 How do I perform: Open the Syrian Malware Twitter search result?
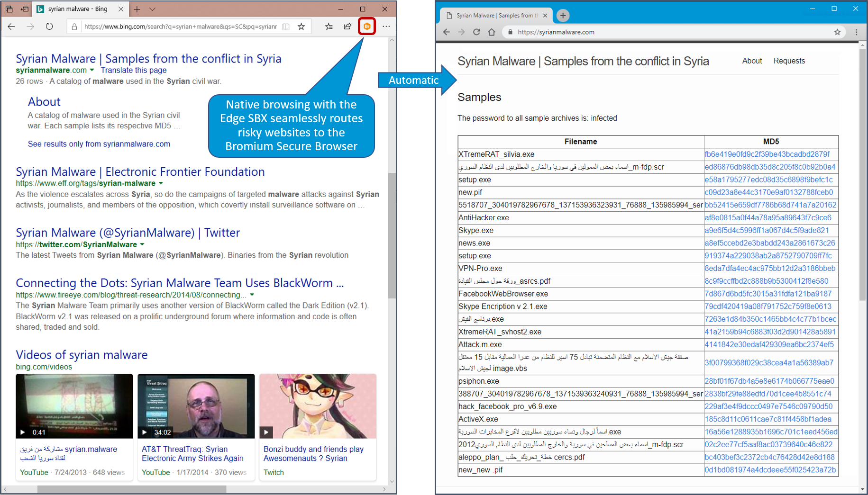(x=128, y=233)
